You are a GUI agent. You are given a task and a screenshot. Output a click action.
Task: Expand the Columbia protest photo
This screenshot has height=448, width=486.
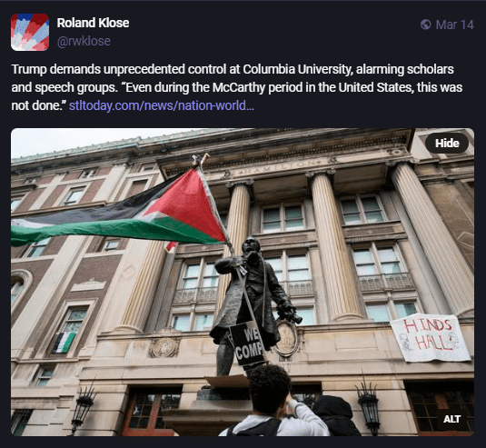click(243, 282)
